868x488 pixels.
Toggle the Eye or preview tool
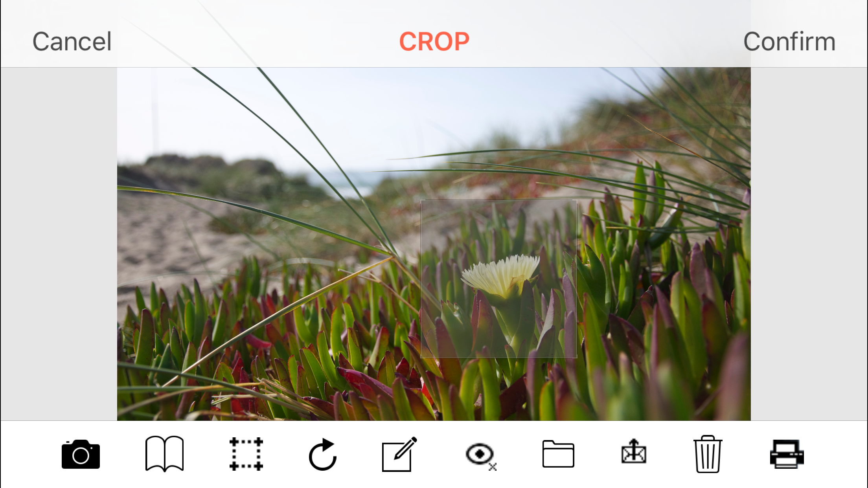pyautogui.click(x=480, y=454)
